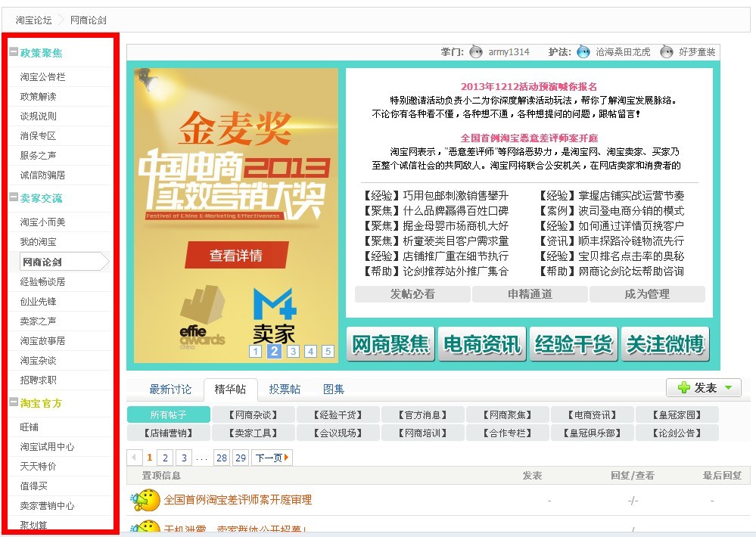Click the green plus icon on 发表 button
756x537 pixels.
tap(686, 387)
